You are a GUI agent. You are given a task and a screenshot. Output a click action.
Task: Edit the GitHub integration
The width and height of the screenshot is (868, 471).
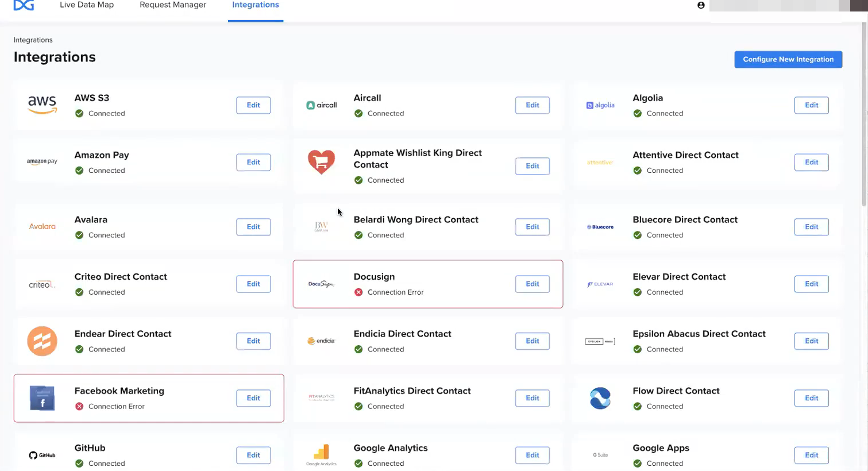[253, 455]
